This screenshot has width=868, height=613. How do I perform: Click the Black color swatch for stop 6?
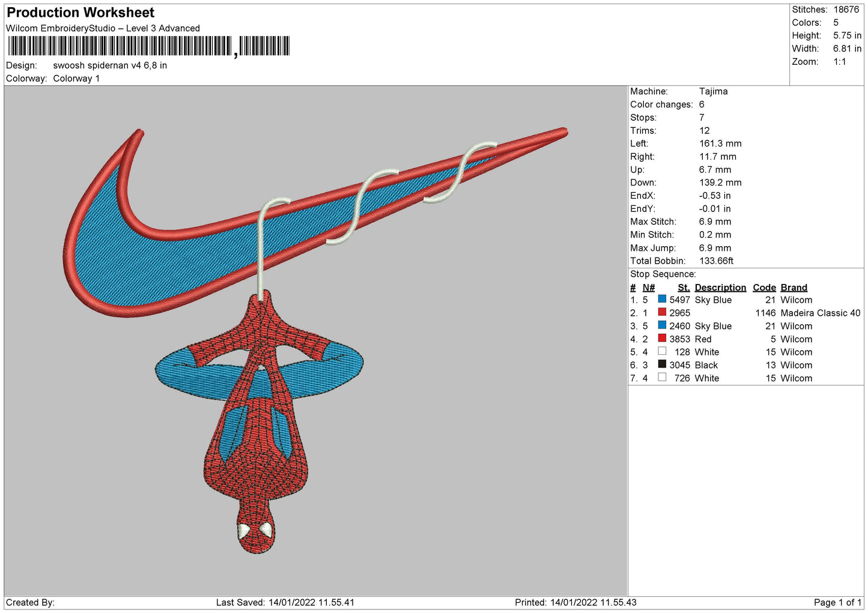(x=662, y=364)
